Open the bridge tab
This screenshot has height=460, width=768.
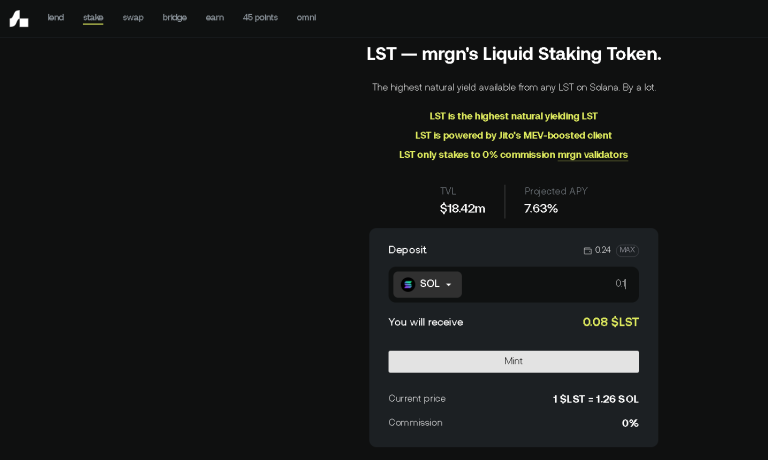click(174, 17)
